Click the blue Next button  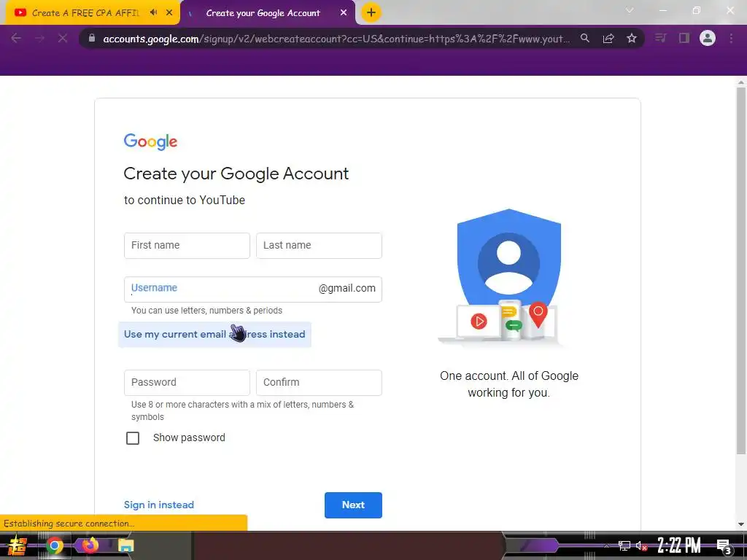[x=353, y=505]
